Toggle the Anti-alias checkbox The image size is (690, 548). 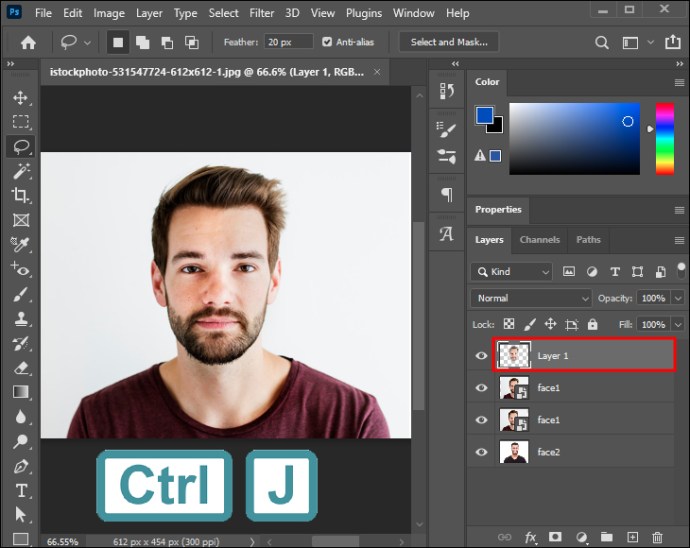tap(327, 42)
